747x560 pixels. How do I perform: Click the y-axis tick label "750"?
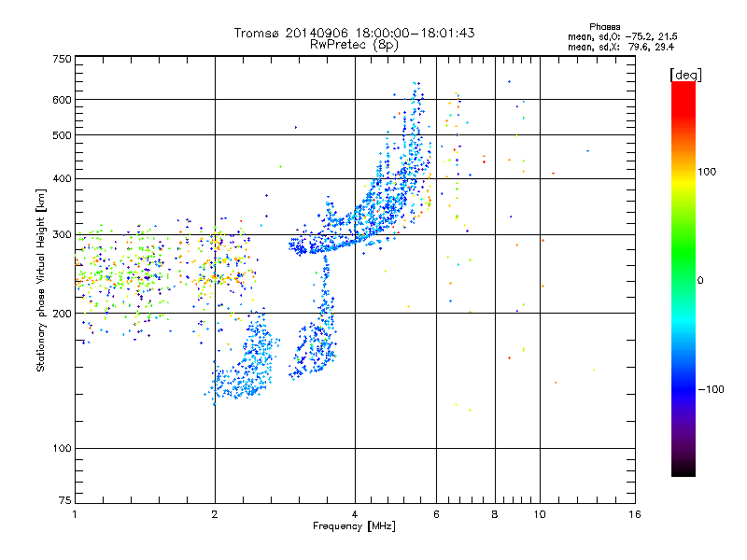click(x=62, y=59)
